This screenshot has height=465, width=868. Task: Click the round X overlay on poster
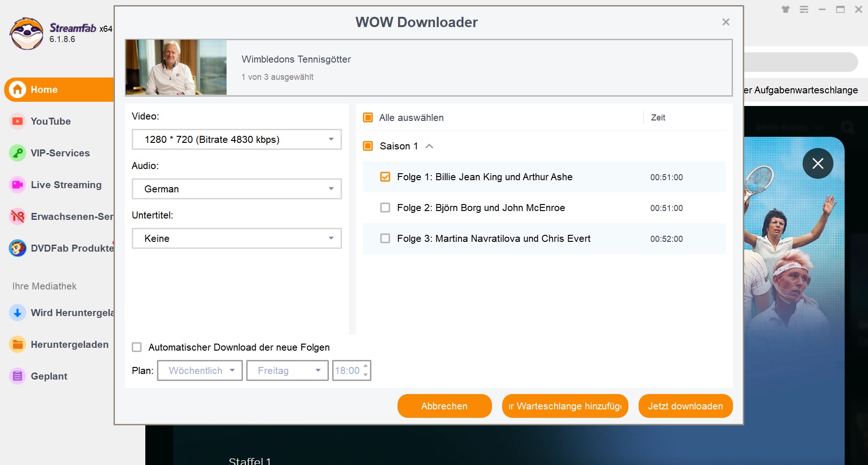click(818, 163)
